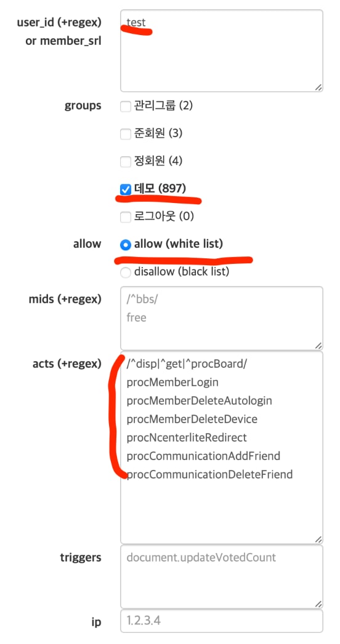The width and height of the screenshot is (340, 644).
Task: Click the procCommunicationDeleteFriend line in acts
Action: (x=209, y=475)
